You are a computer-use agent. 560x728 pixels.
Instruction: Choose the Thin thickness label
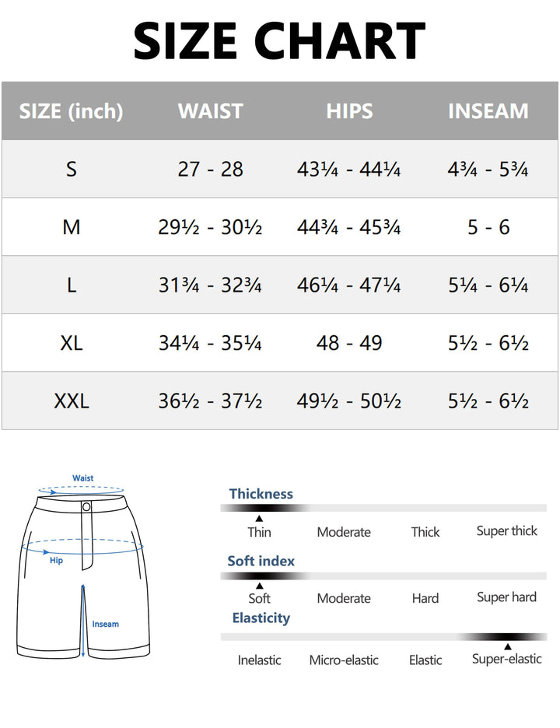pyautogui.click(x=259, y=533)
